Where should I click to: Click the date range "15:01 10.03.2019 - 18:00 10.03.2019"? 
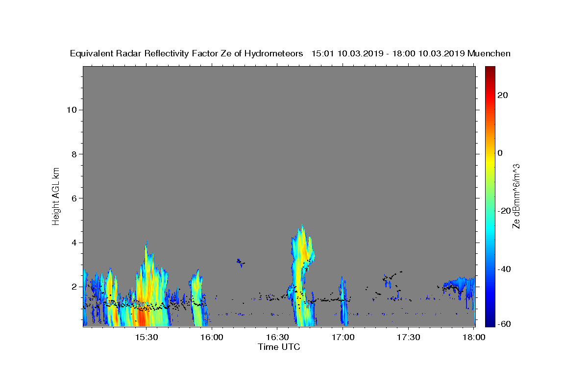point(389,53)
